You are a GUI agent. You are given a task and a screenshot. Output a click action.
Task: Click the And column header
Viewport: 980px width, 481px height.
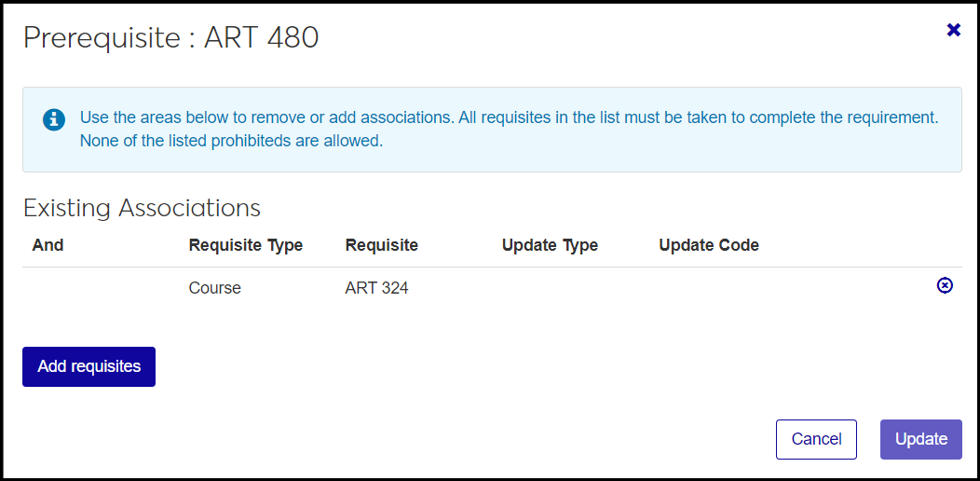[48, 245]
